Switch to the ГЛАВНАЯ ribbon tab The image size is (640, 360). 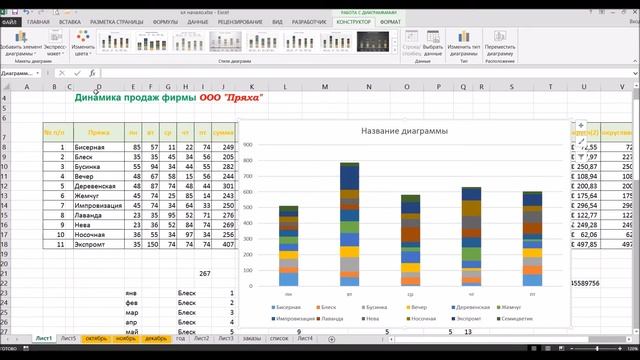click(38, 22)
